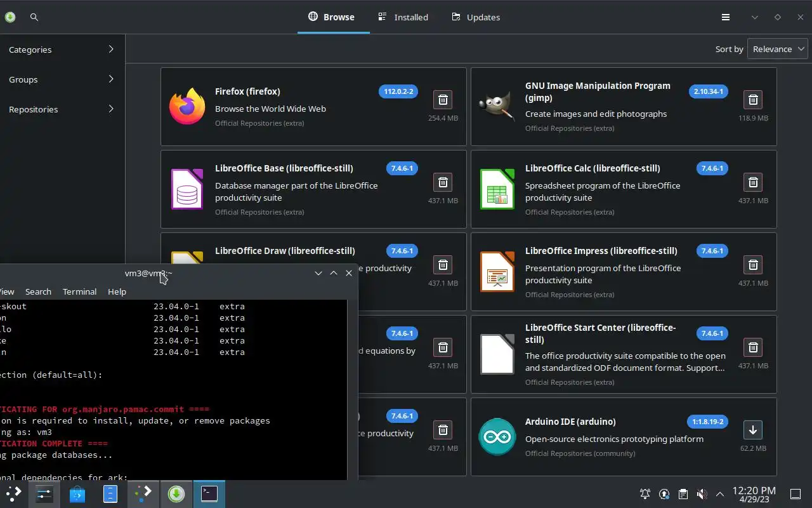Click trash button for LibreOffice Impress

click(753, 265)
